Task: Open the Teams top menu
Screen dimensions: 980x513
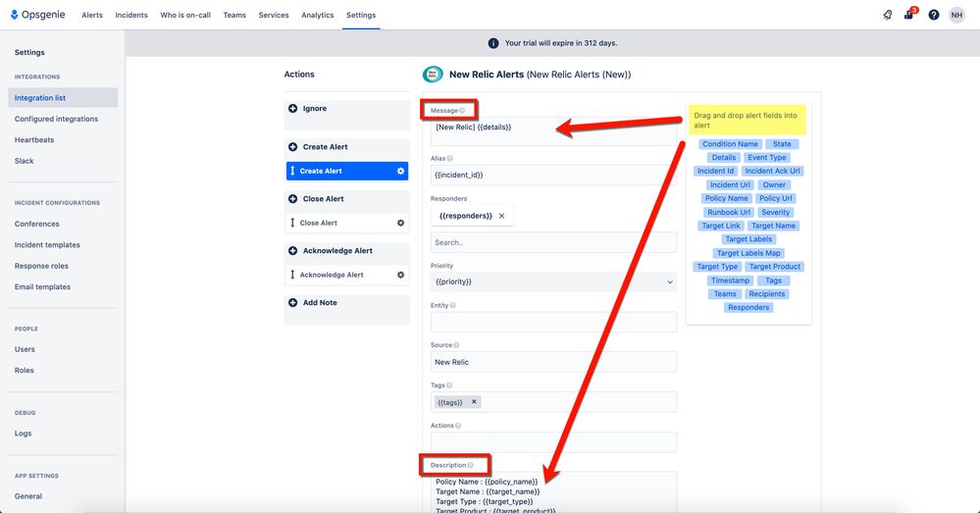Action: pos(234,15)
